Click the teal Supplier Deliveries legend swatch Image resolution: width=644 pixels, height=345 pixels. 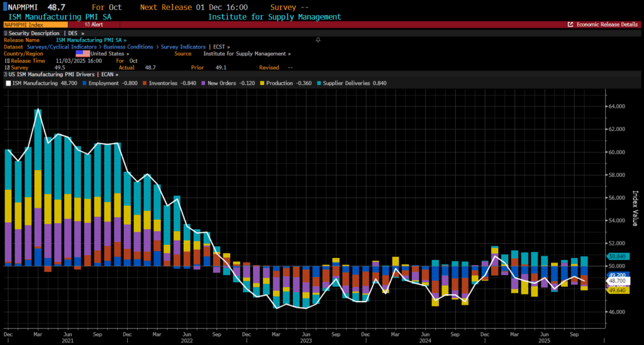tap(319, 82)
